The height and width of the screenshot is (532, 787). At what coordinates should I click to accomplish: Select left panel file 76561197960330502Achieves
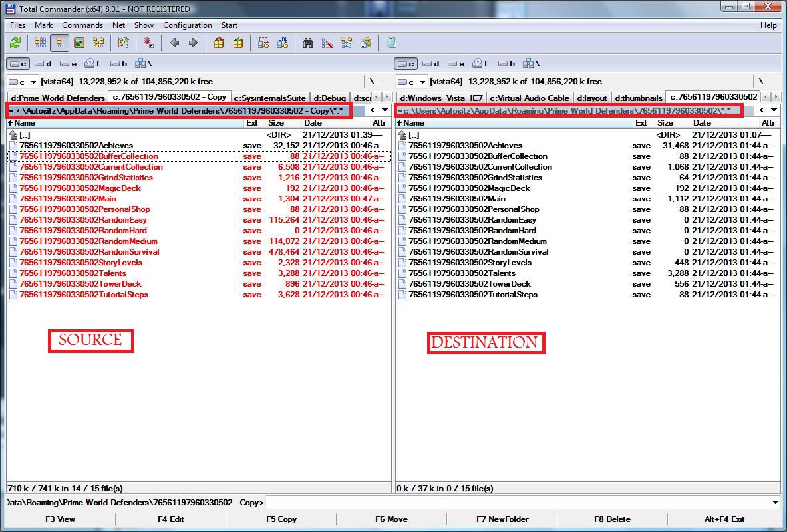click(x=199, y=146)
